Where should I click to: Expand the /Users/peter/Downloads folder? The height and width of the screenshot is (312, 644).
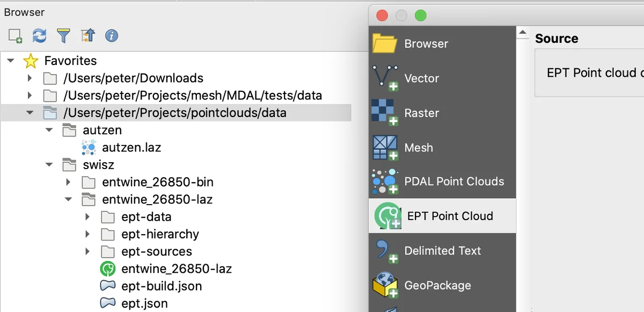31,78
